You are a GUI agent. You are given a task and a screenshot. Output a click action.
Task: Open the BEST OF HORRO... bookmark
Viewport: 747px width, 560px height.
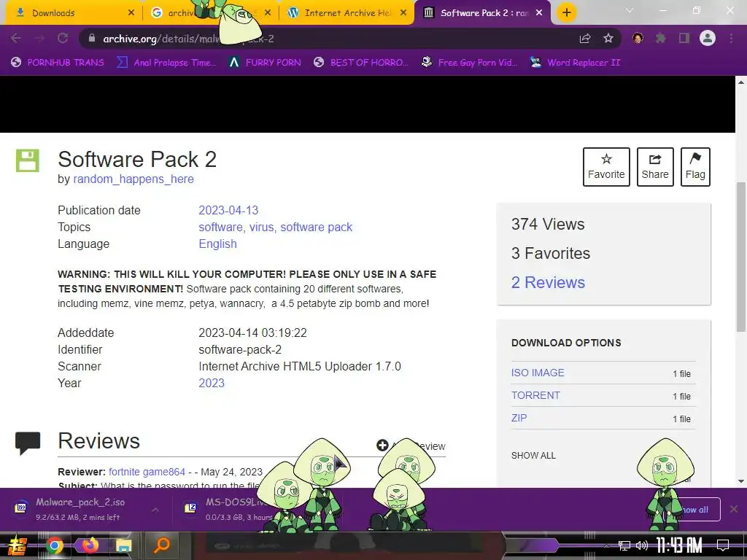pyautogui.click(x=361, y=63)
